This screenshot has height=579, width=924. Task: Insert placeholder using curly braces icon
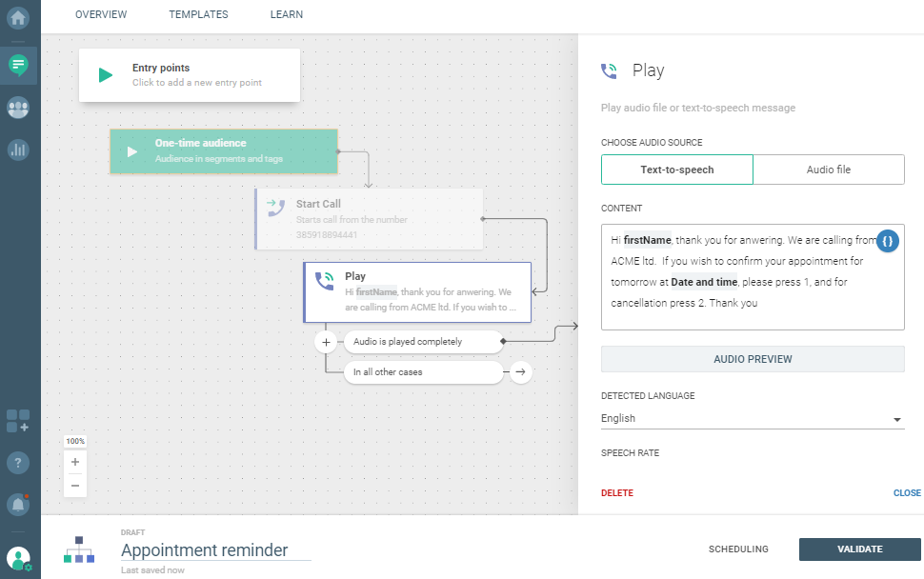coord(888,241)
